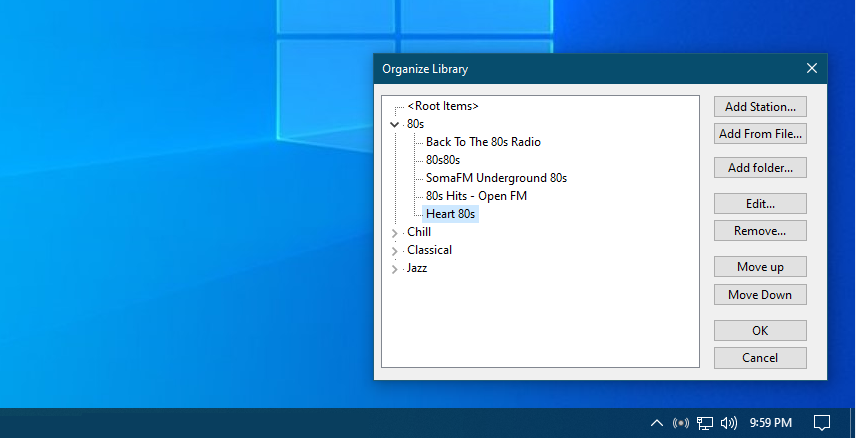The height and width of the screenshot is (438, 856).
Task: Select the 80s80s station
Action: coord(443,160)
